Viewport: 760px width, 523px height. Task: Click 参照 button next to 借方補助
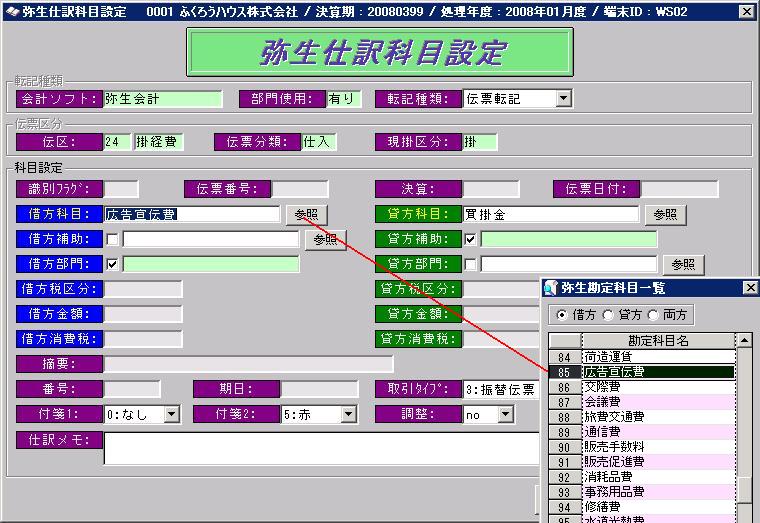325,239
